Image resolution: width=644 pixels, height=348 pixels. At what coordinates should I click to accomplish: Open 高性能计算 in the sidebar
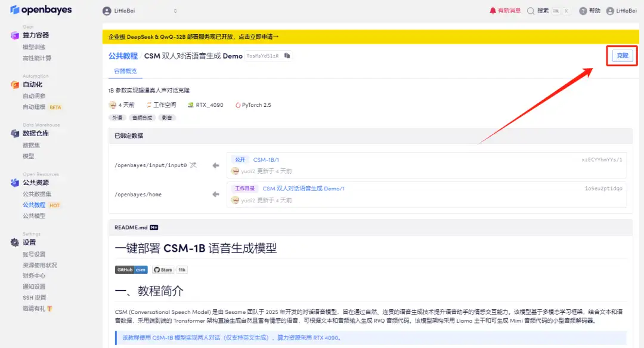pyautogui.click(x=37, y=58)
